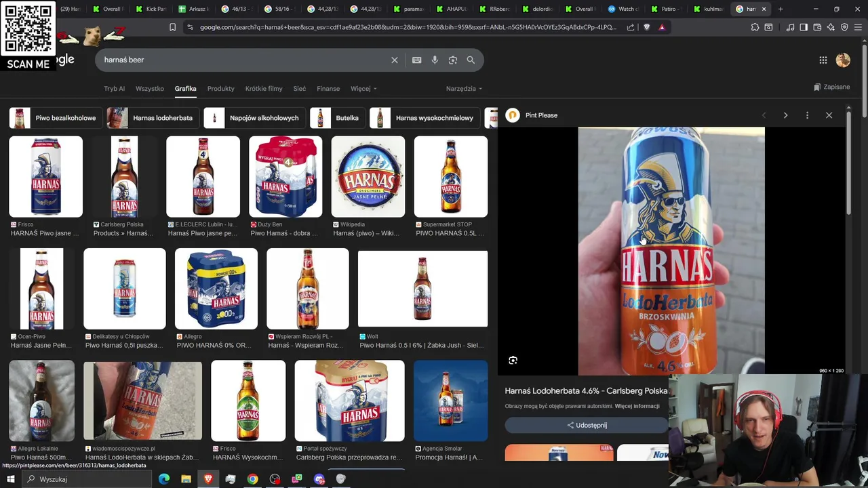Expand the Więcej dropdown
868x488 pixels.
[363, 89]
